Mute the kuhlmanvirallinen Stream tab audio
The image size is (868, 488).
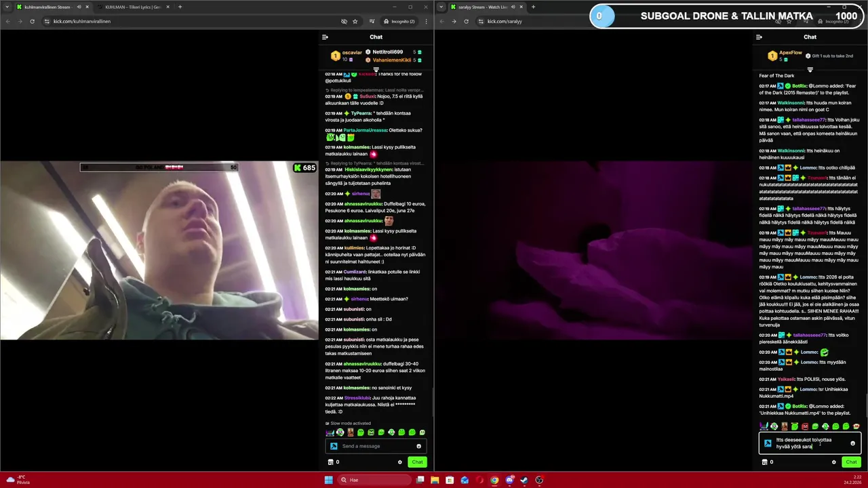(x=79, y=7)
